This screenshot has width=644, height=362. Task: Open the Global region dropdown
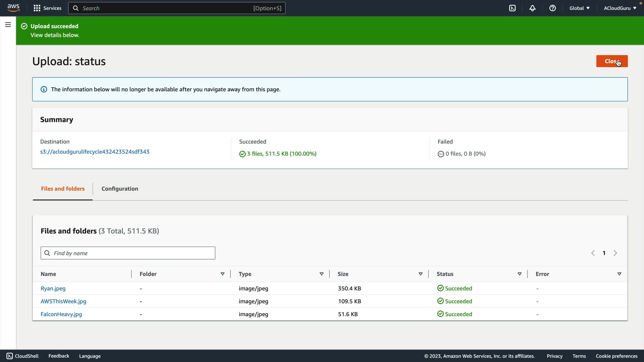tap(579, 8)
